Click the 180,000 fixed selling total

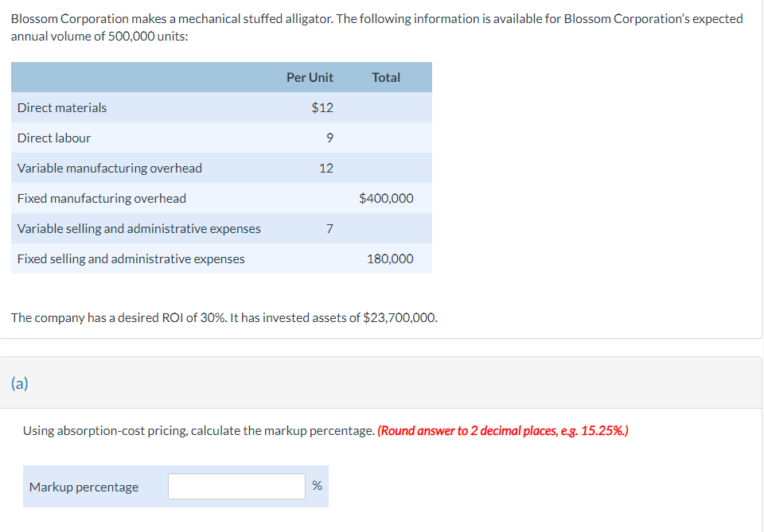pos(390,258)
